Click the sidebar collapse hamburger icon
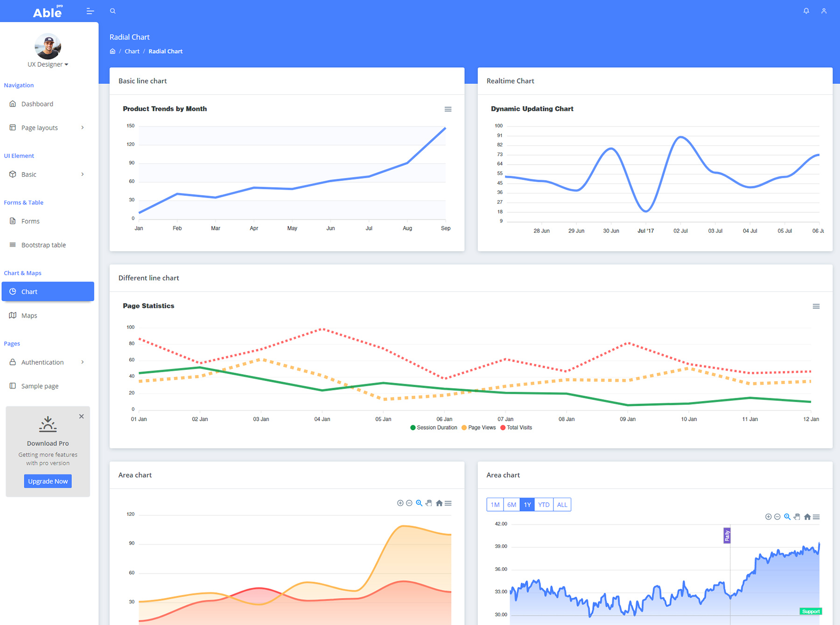This screenshot has height=625, width=840. pos(90,11)
